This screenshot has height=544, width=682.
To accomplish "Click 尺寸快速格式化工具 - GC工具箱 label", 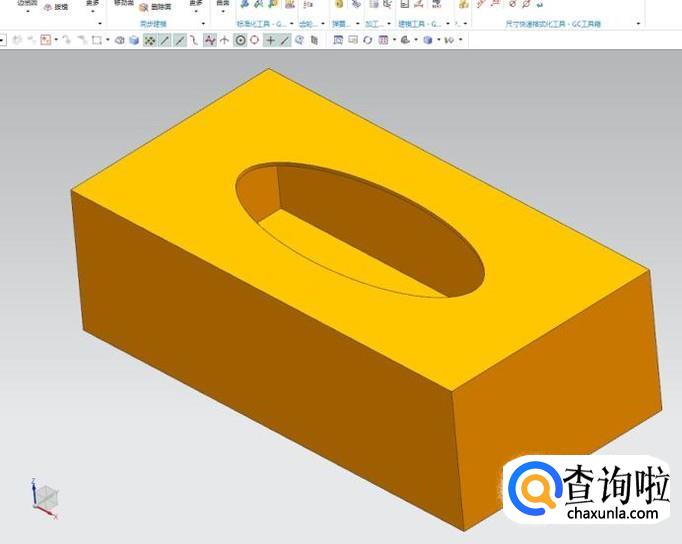I will tap(553, 24).
